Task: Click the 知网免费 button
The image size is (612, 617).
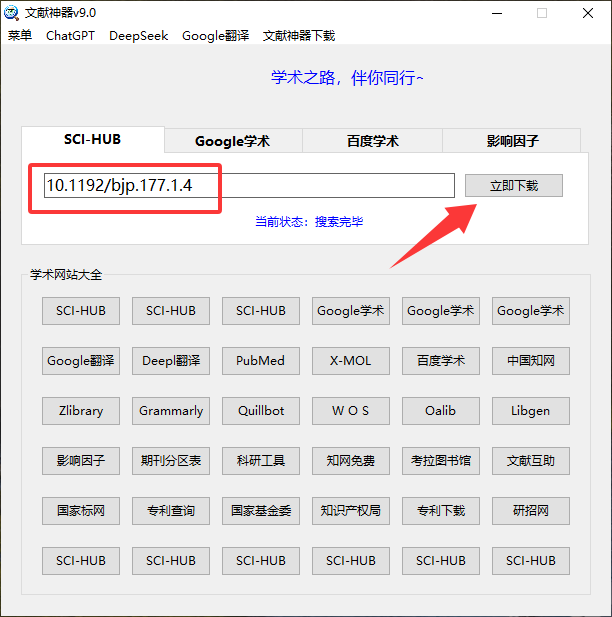Action: click(351, 461)
